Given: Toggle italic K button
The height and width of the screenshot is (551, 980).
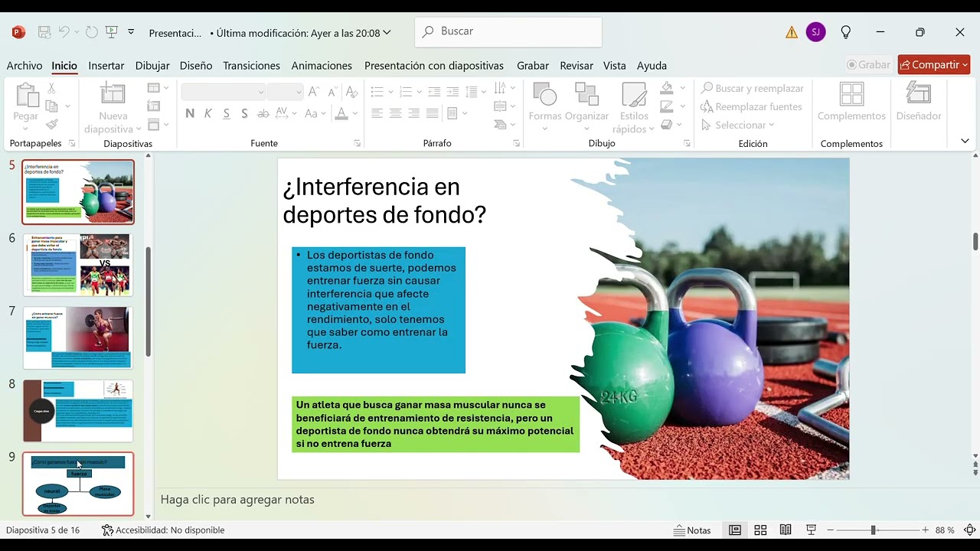Looking at the screenshot, I should [208, 113].
